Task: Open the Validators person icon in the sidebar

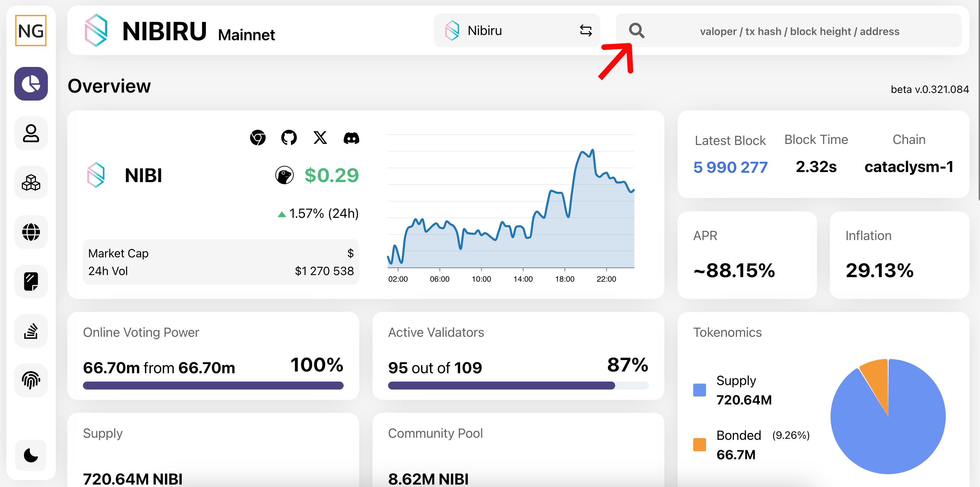Action: [x=31, y=133]
